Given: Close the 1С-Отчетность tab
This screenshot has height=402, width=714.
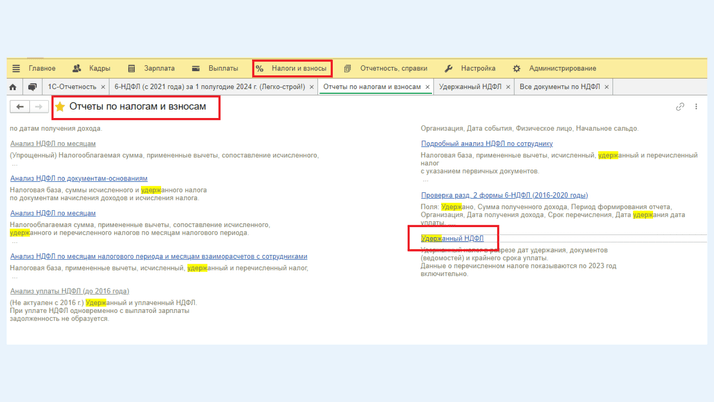Looking at the screenshot, I should 103,87.
